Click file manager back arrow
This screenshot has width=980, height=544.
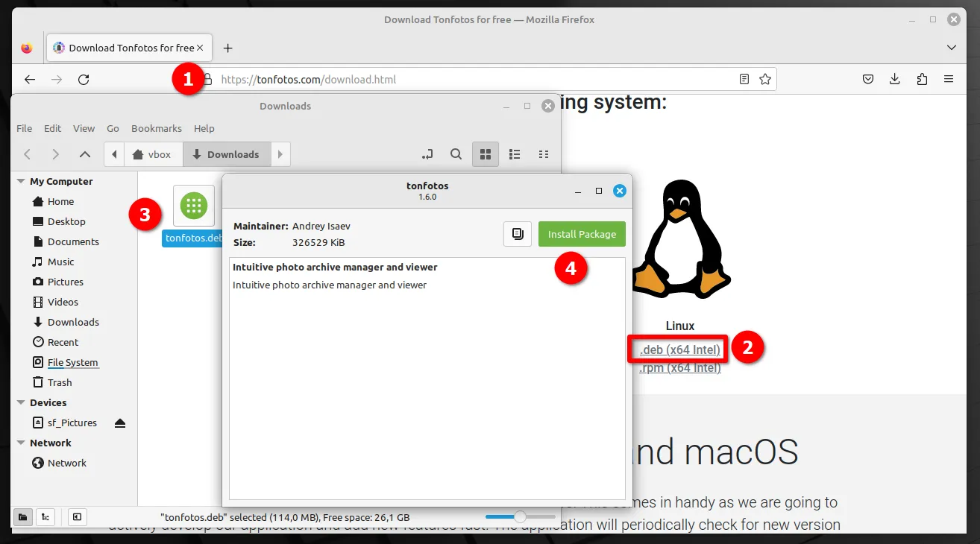[x=27, y=154]
